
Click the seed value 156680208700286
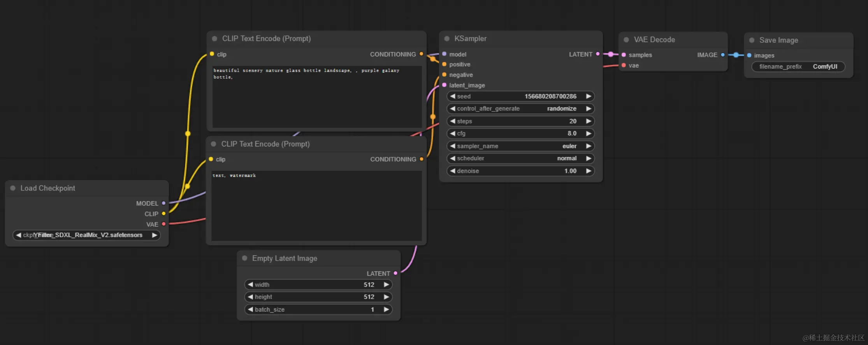click(550, 96)
